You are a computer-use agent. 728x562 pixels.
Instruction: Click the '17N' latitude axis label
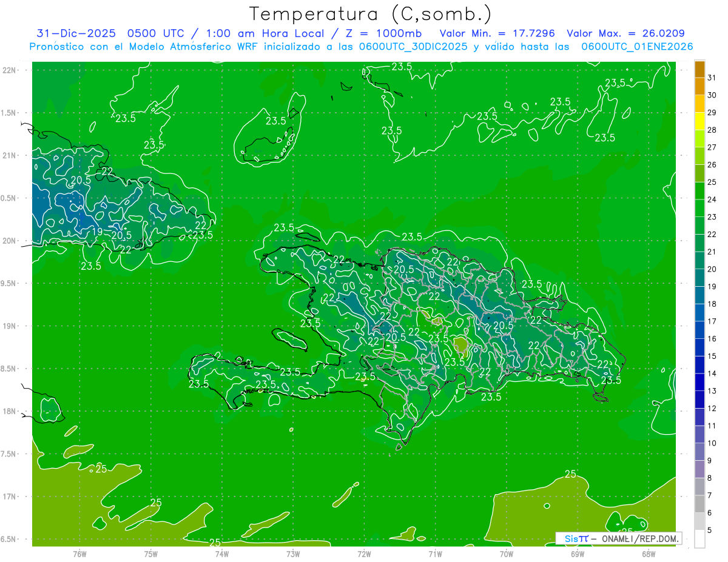pyautogui.click(x=10, y=497)
